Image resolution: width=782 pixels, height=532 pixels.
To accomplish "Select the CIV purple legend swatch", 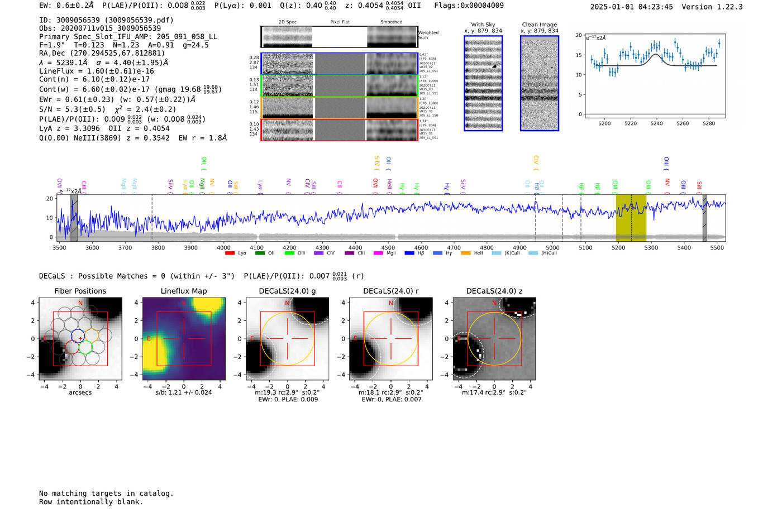I will click(318, 253).
